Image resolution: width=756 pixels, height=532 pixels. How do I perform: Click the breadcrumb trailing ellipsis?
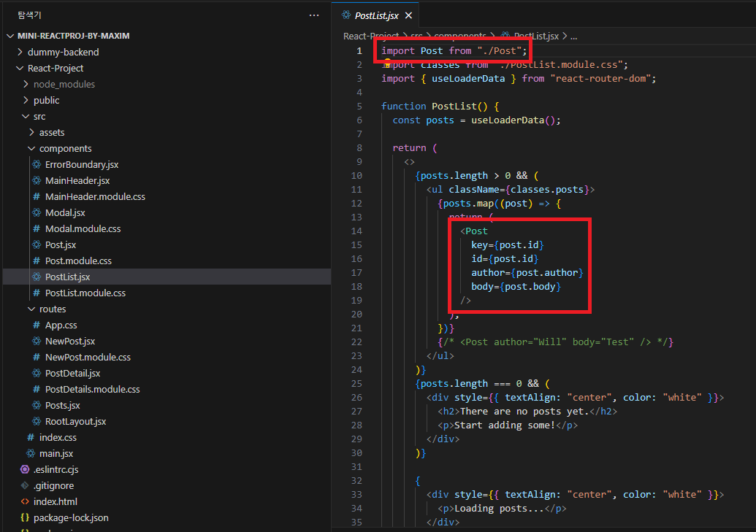click(573, 36)
